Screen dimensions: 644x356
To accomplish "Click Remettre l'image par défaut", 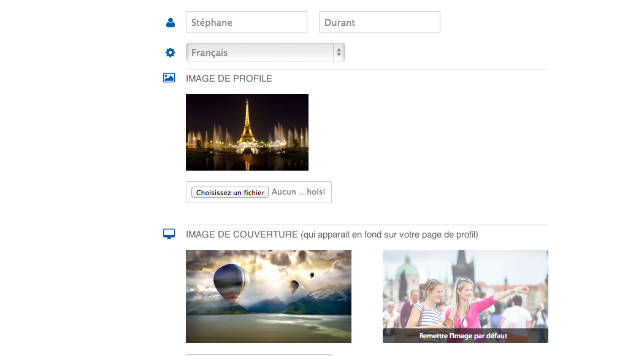I will tap(463, 336).
